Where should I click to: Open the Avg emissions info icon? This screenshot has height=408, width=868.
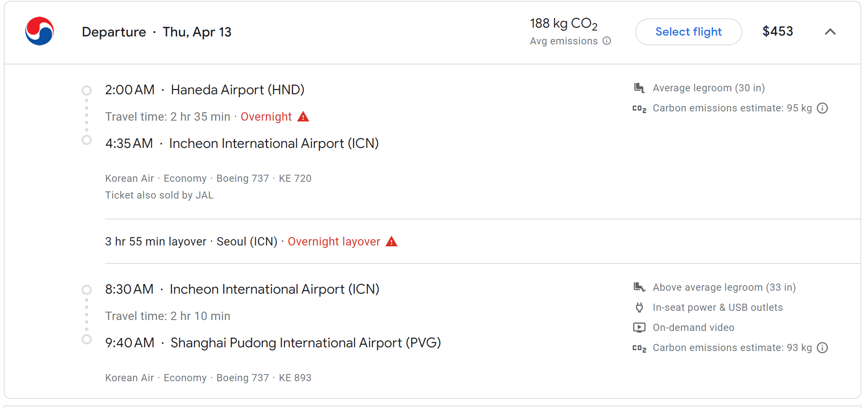point(607,41)
